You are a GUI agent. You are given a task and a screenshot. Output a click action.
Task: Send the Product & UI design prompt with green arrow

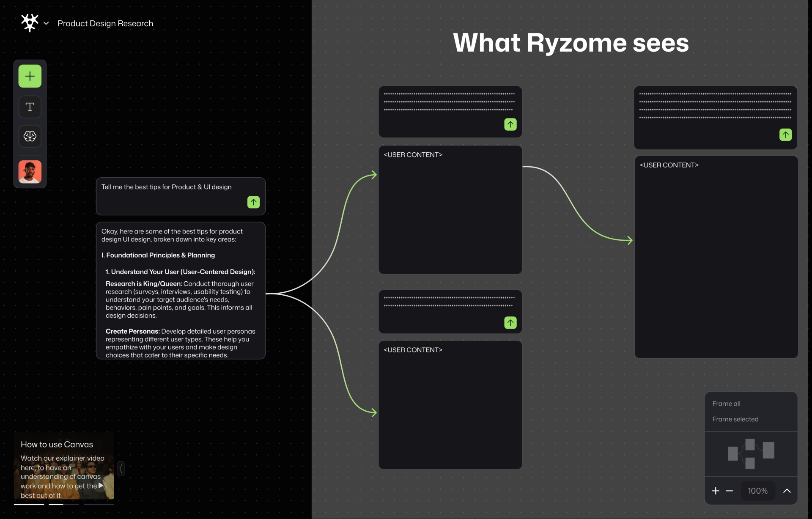click(x=253, y=202)
